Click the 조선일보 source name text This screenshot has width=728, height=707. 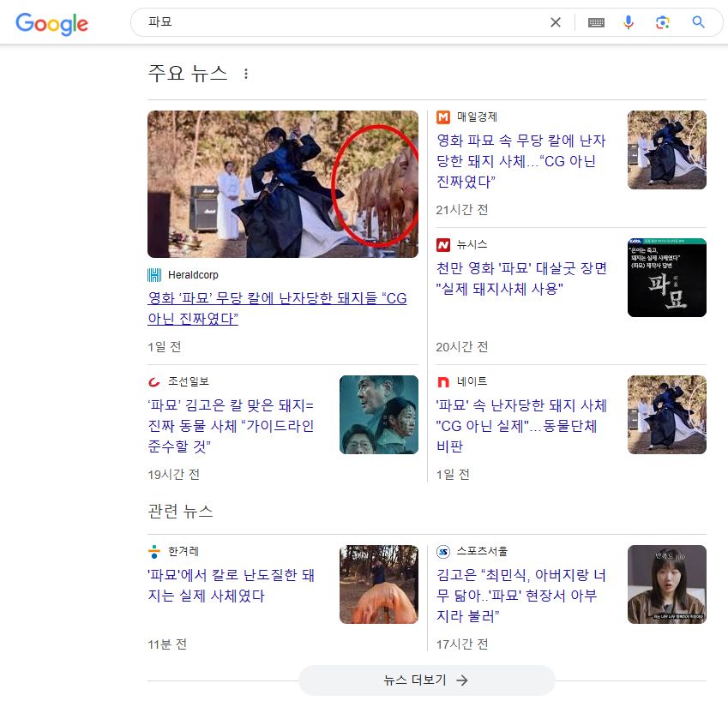(x=188, y=381)
